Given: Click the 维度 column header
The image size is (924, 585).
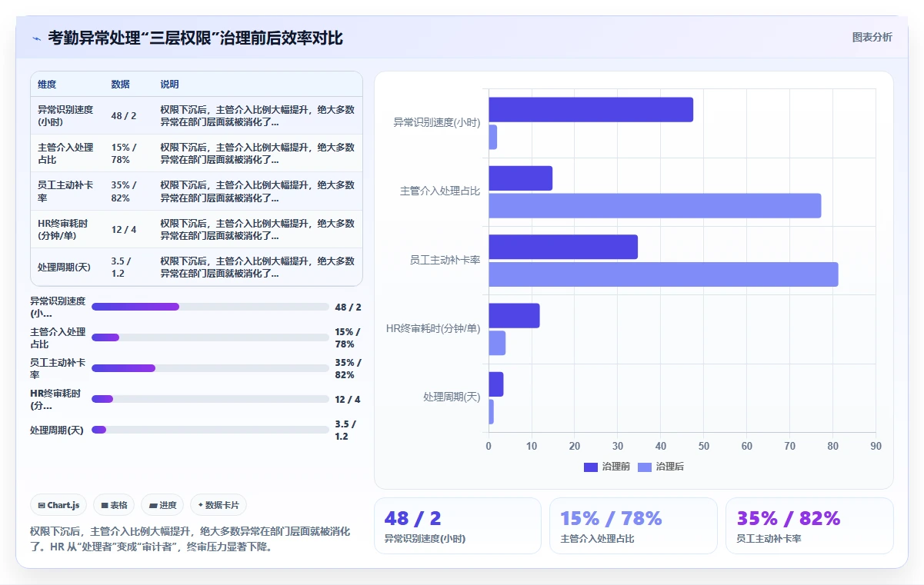Looking at the screenshot, I should 47,85.
